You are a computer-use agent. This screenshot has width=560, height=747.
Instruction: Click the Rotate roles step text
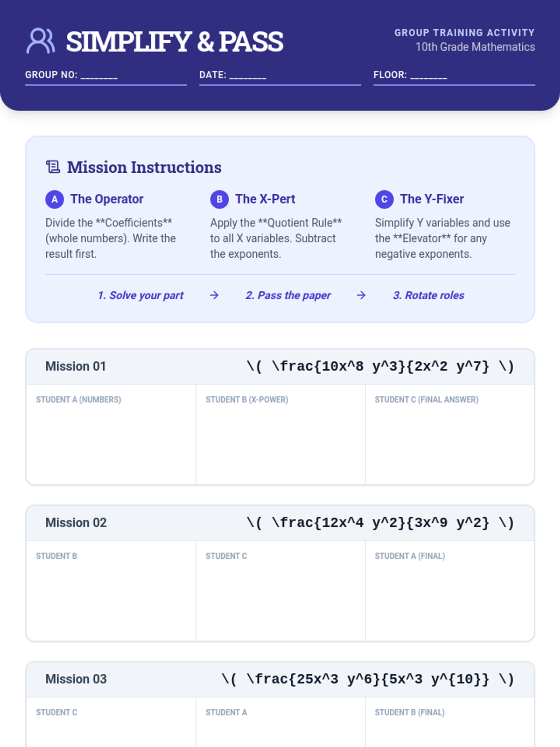428,295
